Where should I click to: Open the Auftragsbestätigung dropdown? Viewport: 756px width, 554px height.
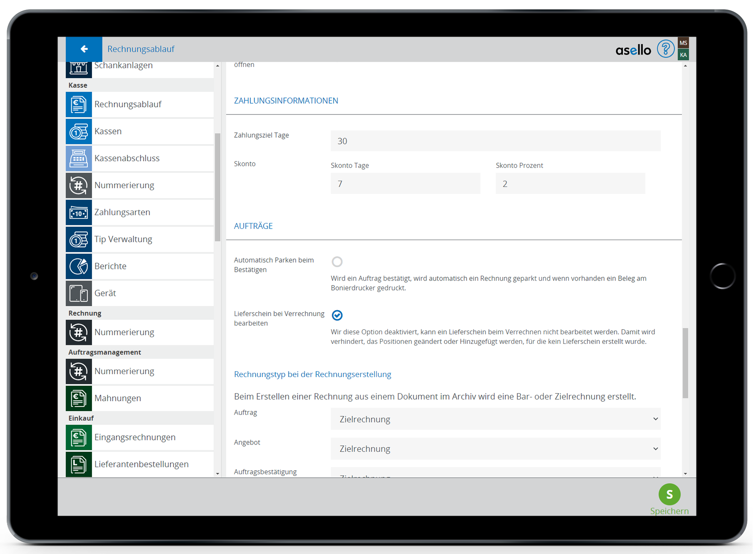coord(495,474)
